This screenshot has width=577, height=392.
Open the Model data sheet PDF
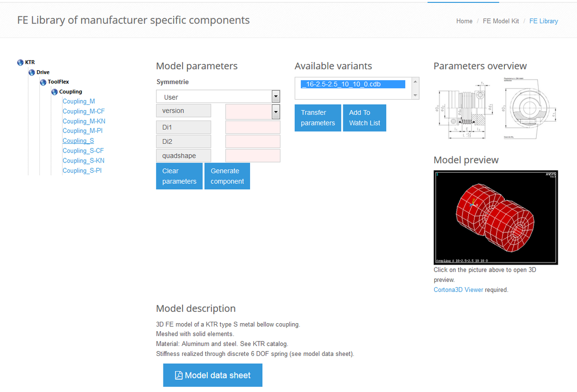pos(213,375)
